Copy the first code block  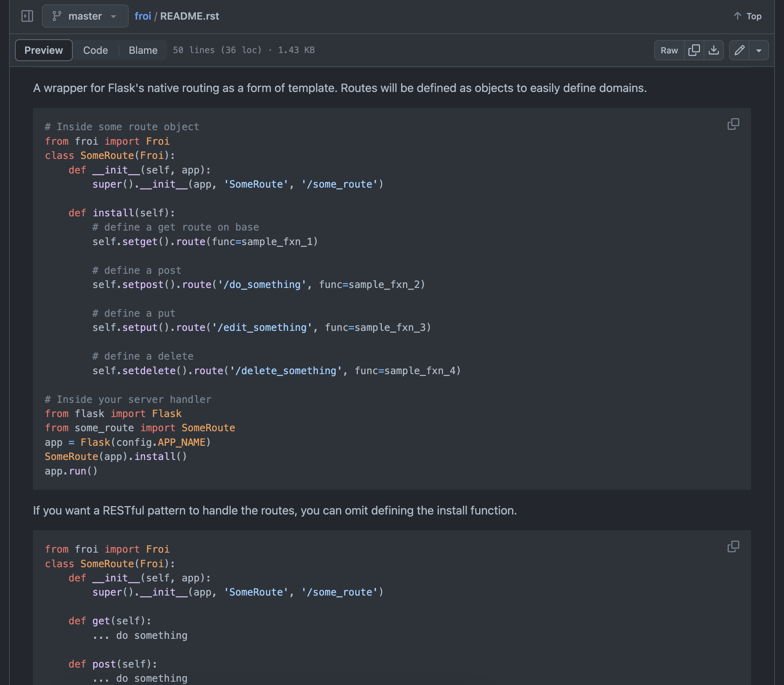pyautogui.click(x=733, y=124)
